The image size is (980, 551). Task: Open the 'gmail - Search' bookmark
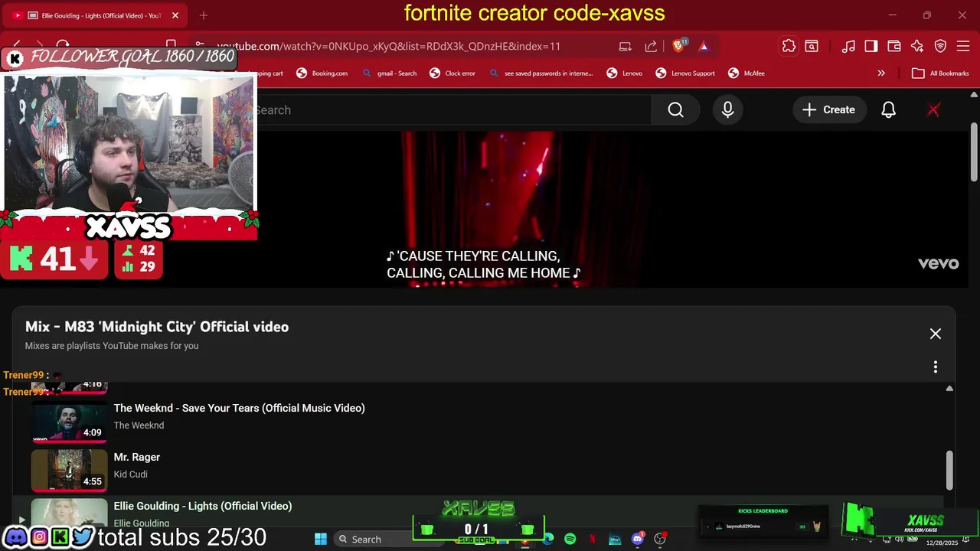pos(389,73)
